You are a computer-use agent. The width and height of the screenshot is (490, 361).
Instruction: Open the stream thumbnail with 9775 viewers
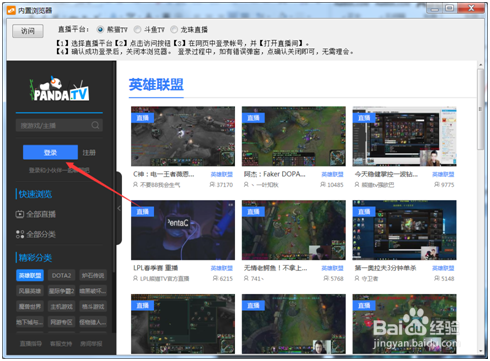[x=404, y=136]
